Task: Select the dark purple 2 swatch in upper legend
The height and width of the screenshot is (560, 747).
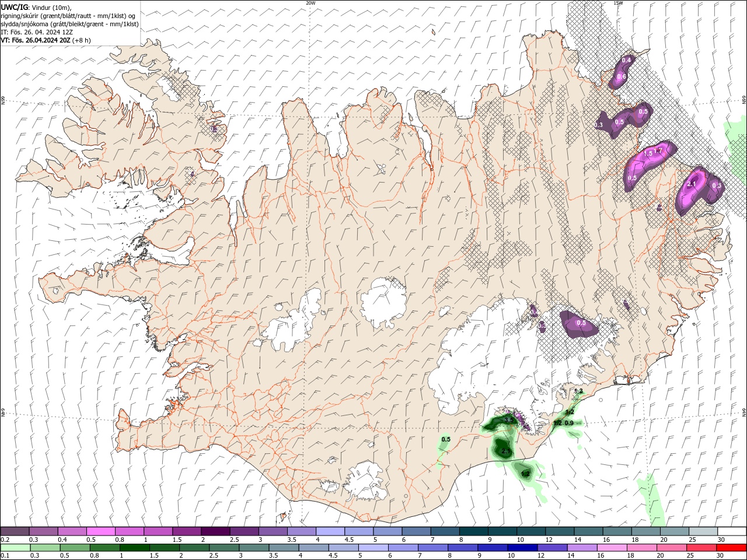Action: [x=215, y=531]
